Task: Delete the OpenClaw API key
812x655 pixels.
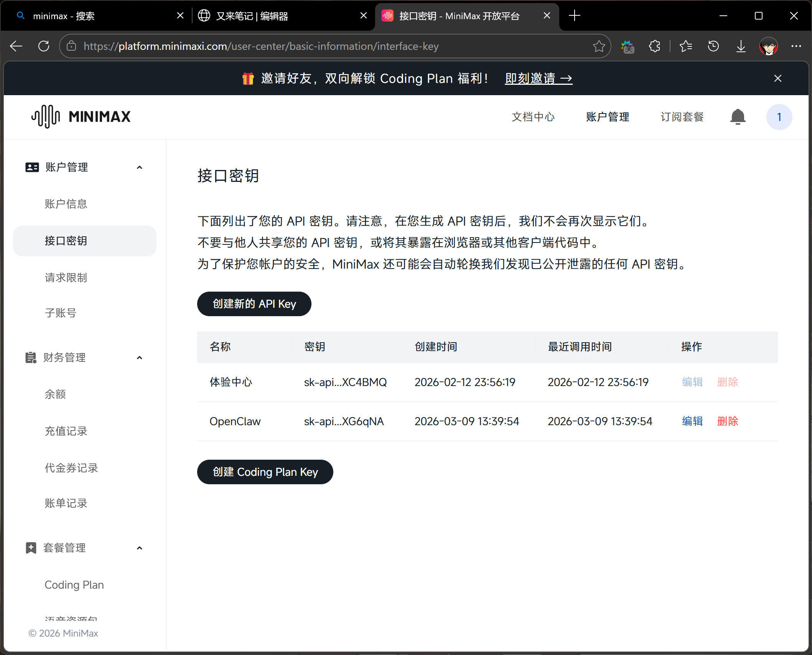Action: 728,421
